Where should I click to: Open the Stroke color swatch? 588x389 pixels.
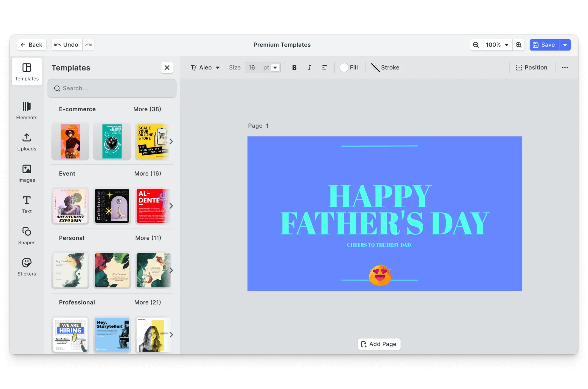coord(375,67)
